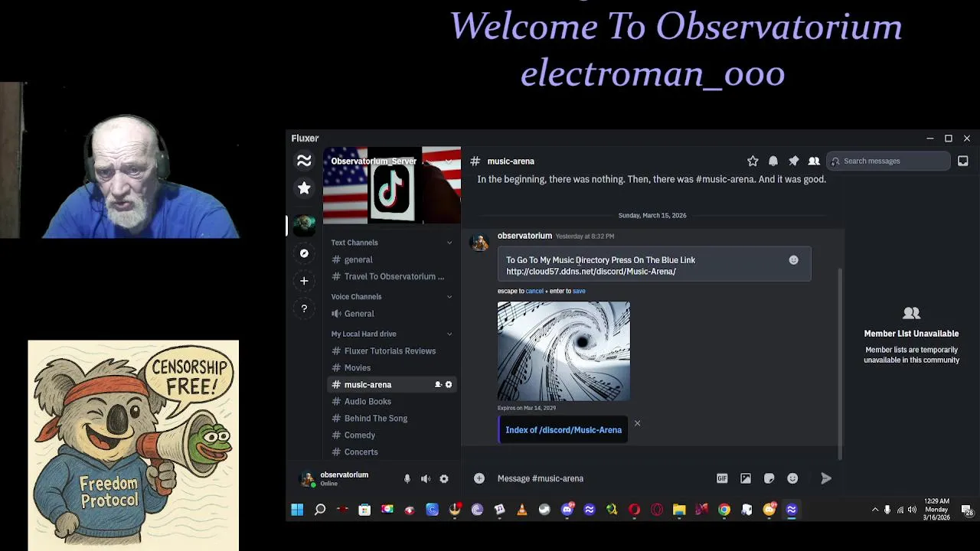
Task: Toggle headphone deafen in user panel
Action: click(x=426, y=479)
